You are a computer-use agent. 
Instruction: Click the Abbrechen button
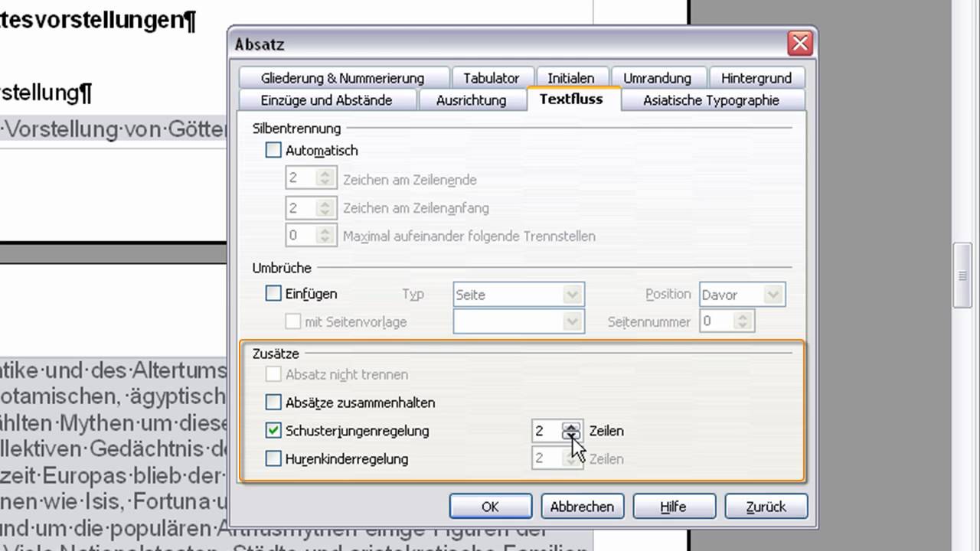point(583,507)
